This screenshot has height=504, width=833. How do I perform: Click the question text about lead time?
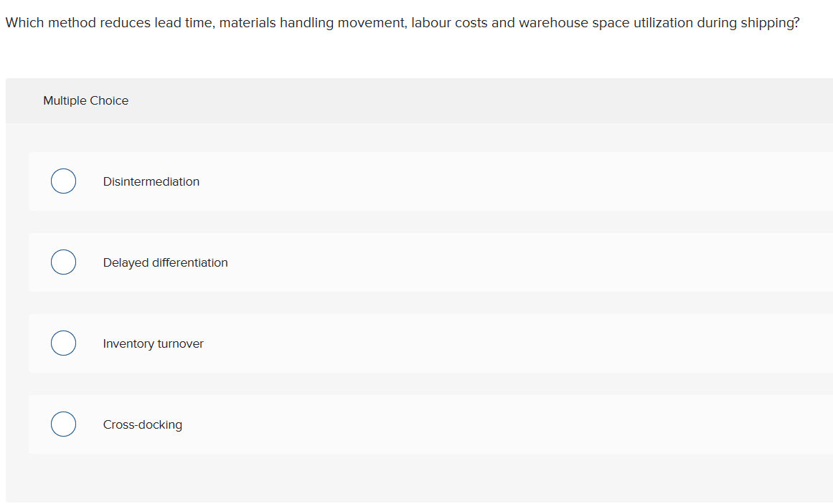(402, 22)
